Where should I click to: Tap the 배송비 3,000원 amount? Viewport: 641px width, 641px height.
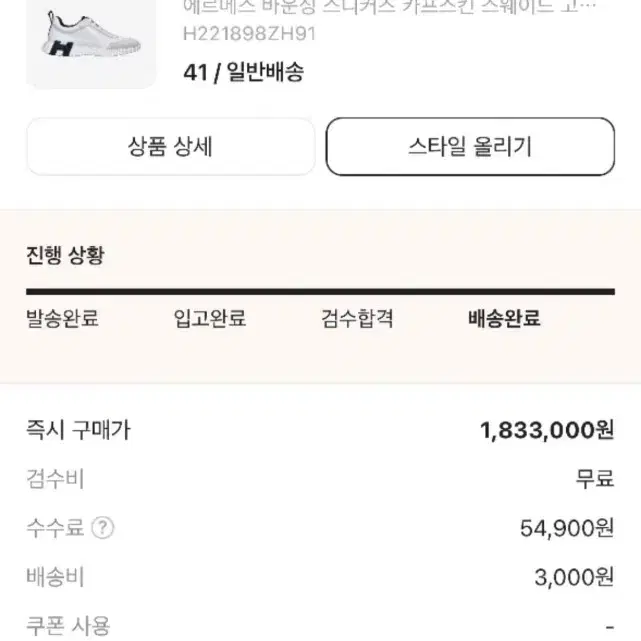tap(574, 577)
